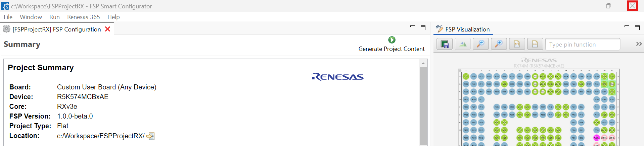This screenshot has height=146, width=644.
Task: Open the File menu
Action: [x=8, y=17]
